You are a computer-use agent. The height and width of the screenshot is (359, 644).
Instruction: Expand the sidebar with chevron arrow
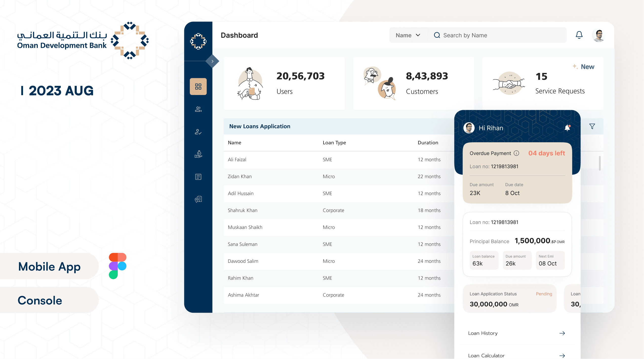pos(212,61)
